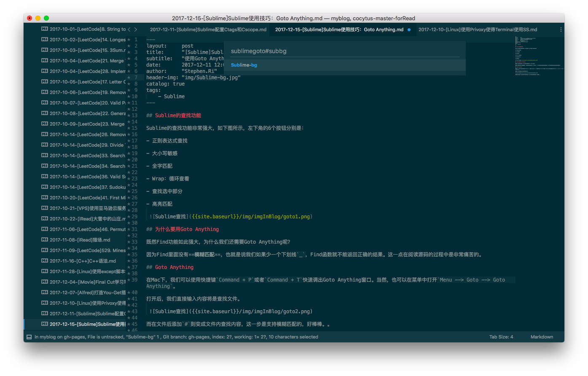Click Markdown icon of '[iRead]猎场.md' file

click(x=44, y=240)
